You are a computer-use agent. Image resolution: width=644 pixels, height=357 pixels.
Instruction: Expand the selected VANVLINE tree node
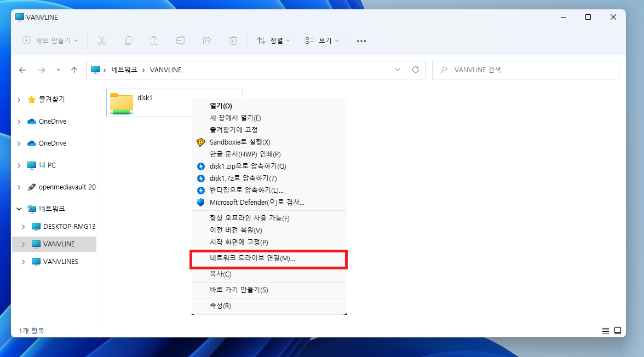tap(24, 244)
